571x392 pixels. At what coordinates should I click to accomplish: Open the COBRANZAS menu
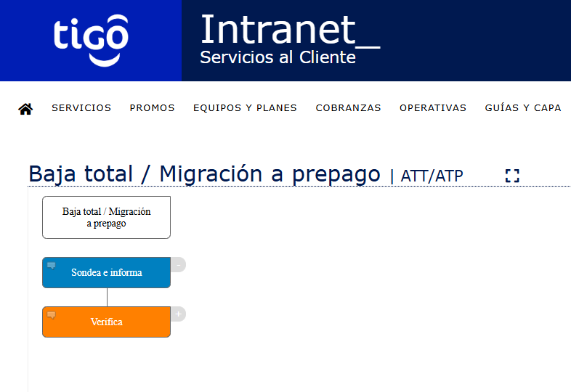tap(348, 108)
